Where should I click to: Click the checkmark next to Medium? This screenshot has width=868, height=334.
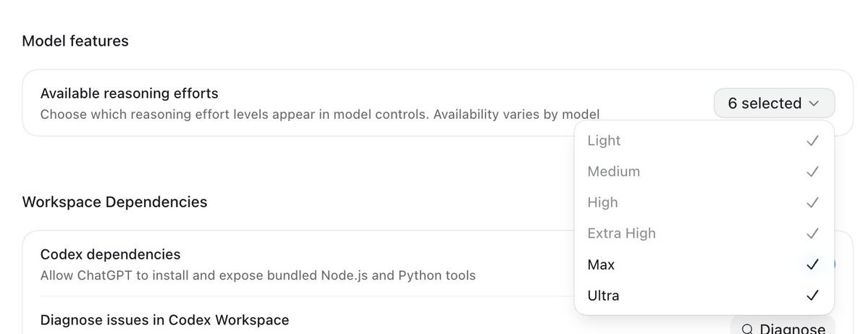click(x=812, y=172)
